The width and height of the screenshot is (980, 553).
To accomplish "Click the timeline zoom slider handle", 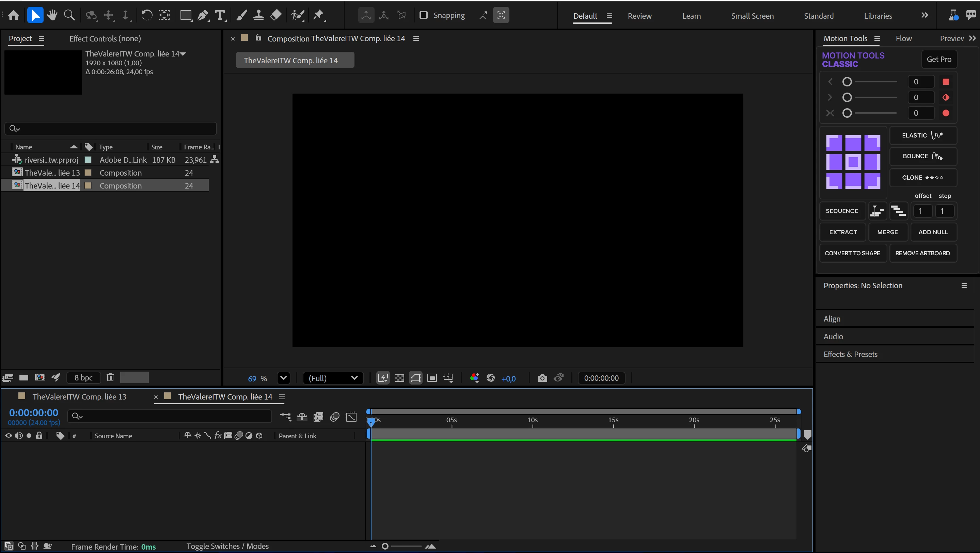I will coord(385,546).
